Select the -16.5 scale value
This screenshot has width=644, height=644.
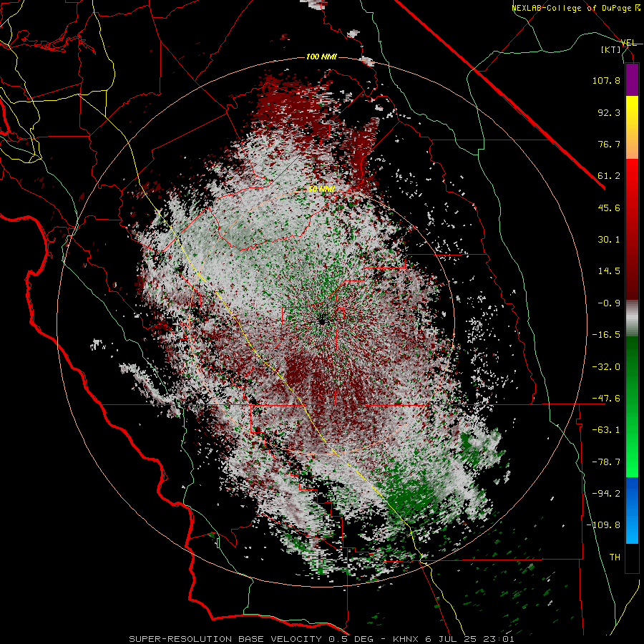pyautogui.click(x=606, y=335)
